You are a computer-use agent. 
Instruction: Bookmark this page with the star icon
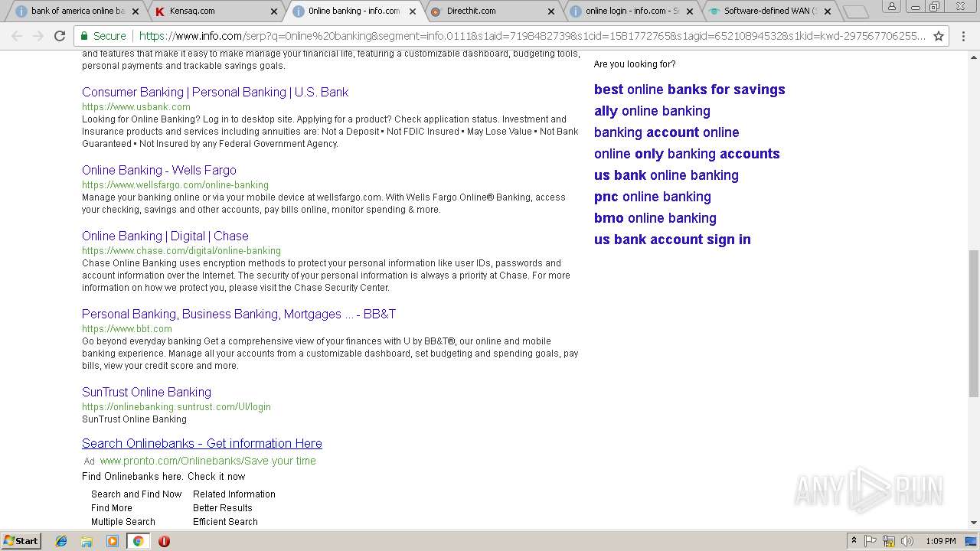pos(939,36)
